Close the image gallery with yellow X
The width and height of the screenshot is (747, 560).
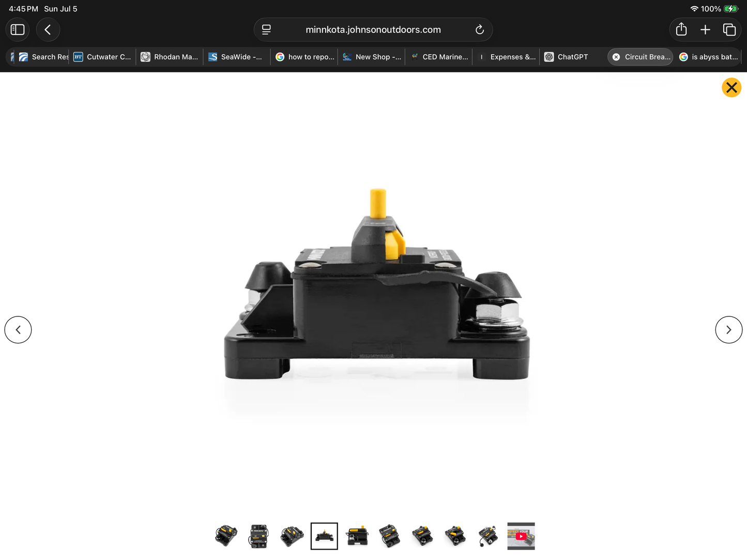tap(731, 87)
